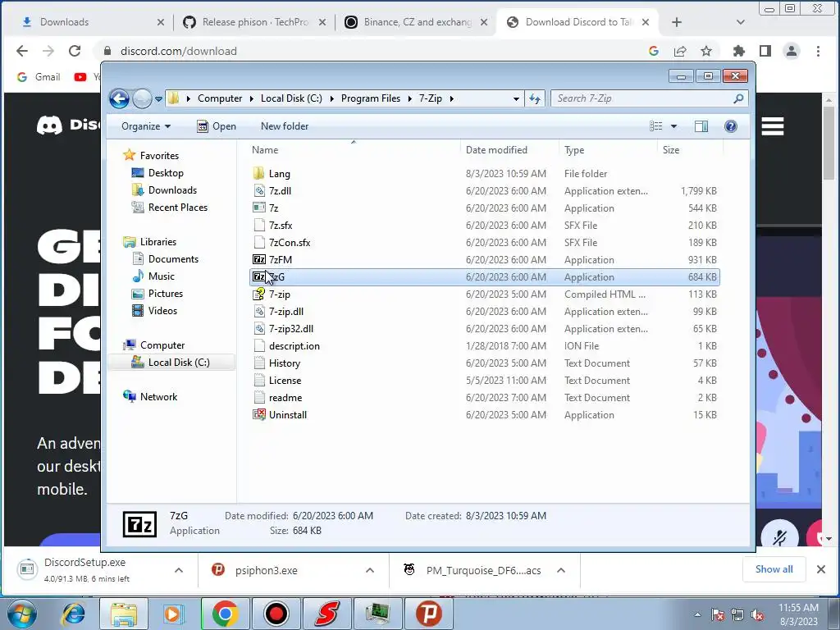Image resolution: width=840 pixels, height=630 pixels.
Task: Select Network in navigation pane
Action: pyautogui.click(x=158, y=397)
